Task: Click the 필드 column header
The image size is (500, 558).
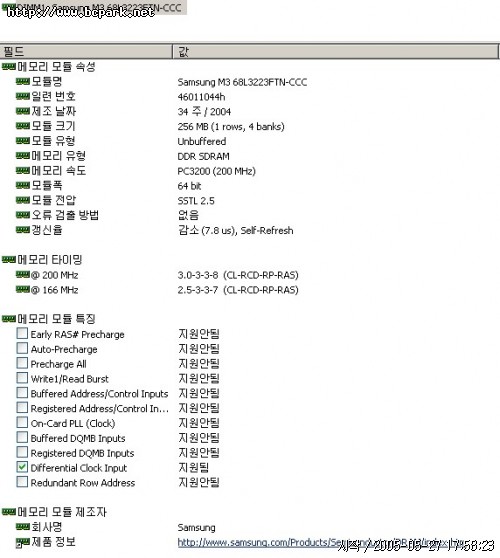Action: click(x=86, y=52)
